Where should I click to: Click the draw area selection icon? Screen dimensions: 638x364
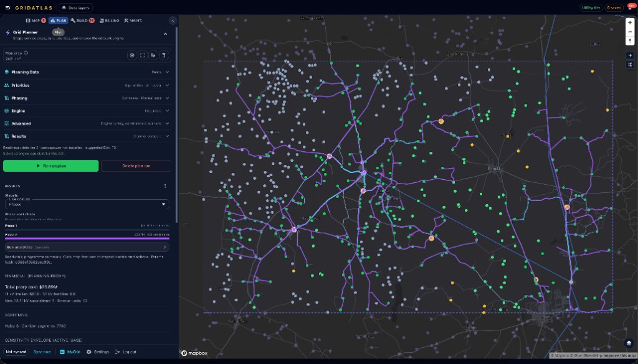tap(153, 55)
